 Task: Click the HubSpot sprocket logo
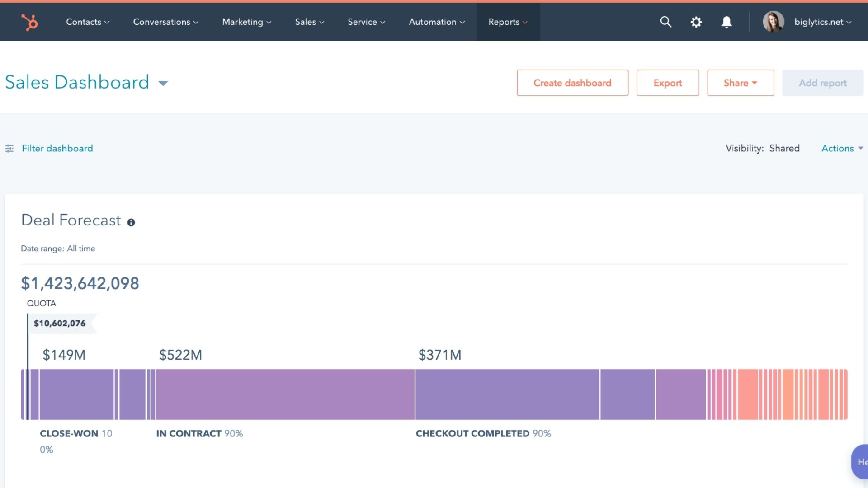pos(29,22)
